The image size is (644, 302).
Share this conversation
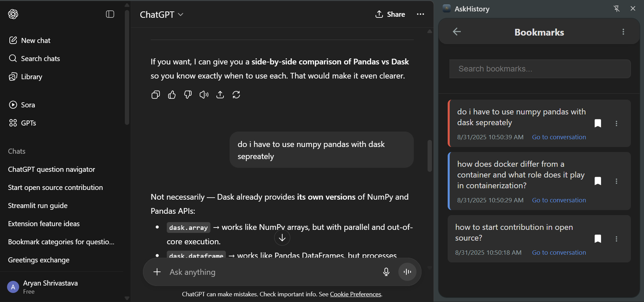(390, 14)
